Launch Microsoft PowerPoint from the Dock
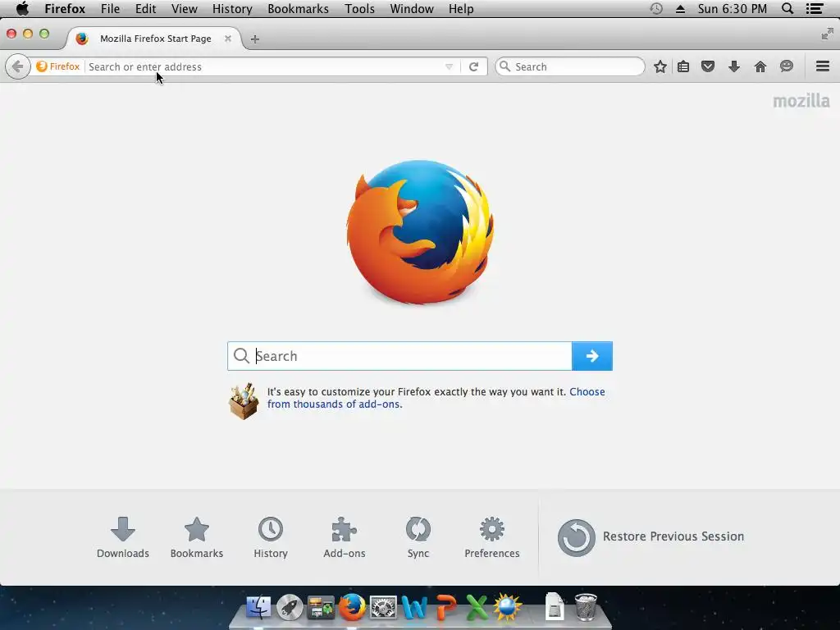 [445, 608]
